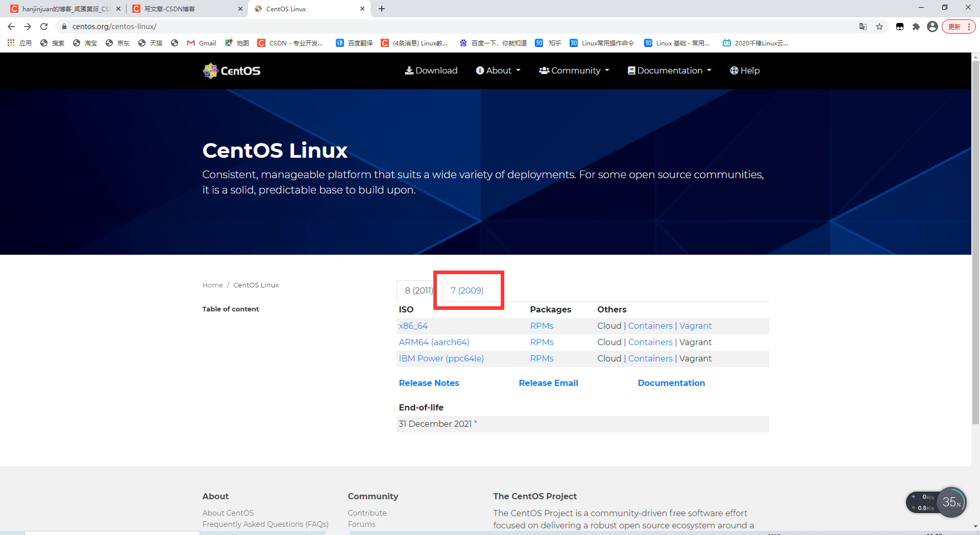Image resolution: width=980 pixels, height=535 pixels.
Task: Open the Download page in navbar
Action: 431,70
